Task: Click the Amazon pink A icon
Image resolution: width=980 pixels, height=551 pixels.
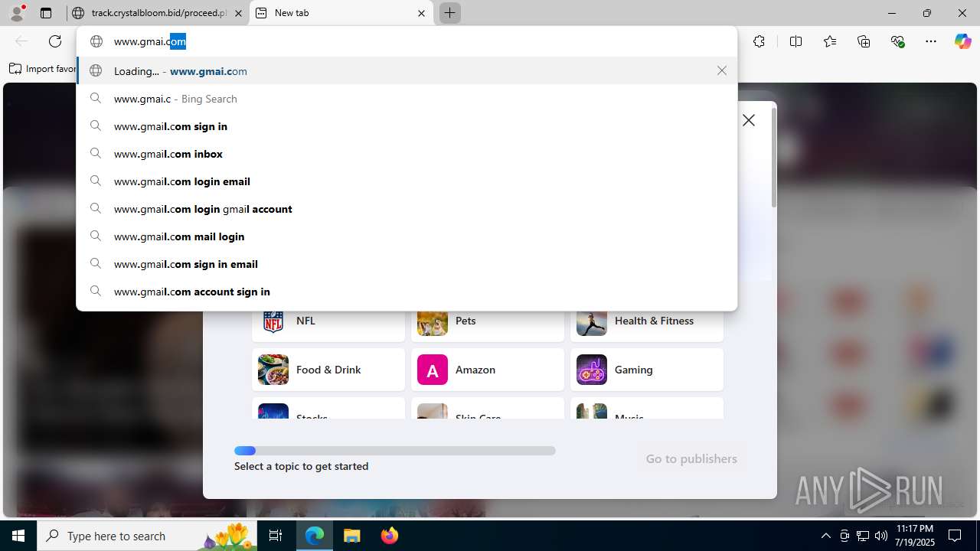Action: pyautogui.click(x=433, y=370)
